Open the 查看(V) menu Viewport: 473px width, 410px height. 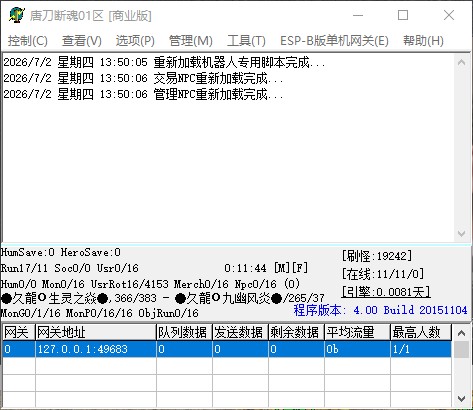[82, 41]
